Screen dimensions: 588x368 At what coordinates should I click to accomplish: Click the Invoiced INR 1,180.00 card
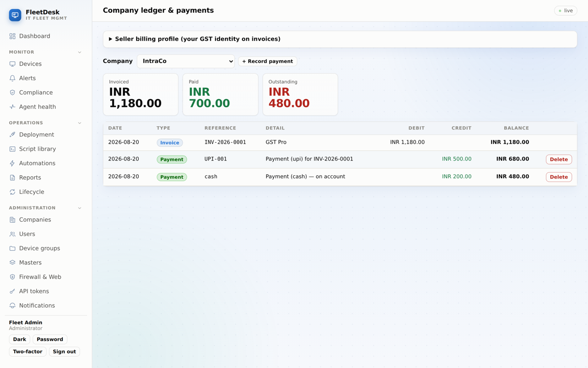click(x=141, y=95)
